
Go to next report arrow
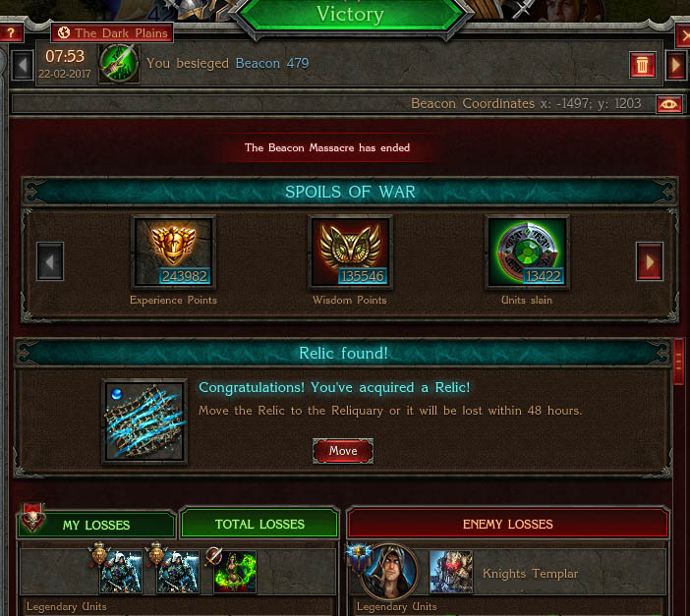[675, 65]
